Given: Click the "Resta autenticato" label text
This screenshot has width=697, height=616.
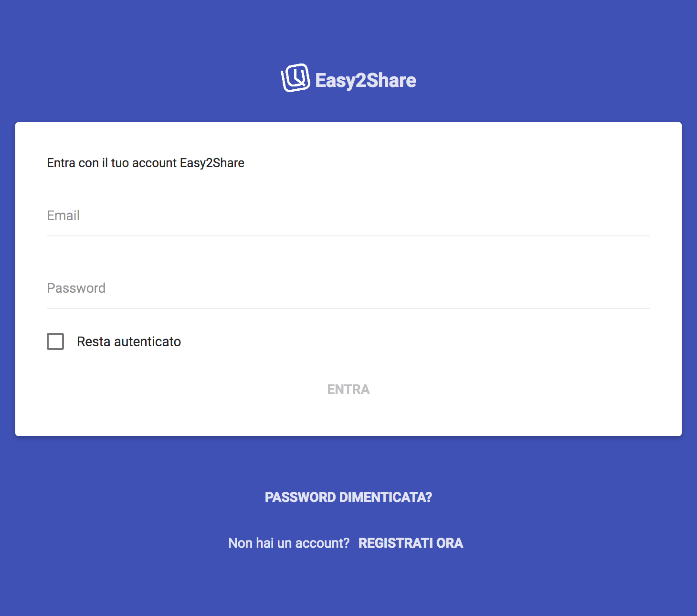Looking at the screenshot, I should coord(129,342).
